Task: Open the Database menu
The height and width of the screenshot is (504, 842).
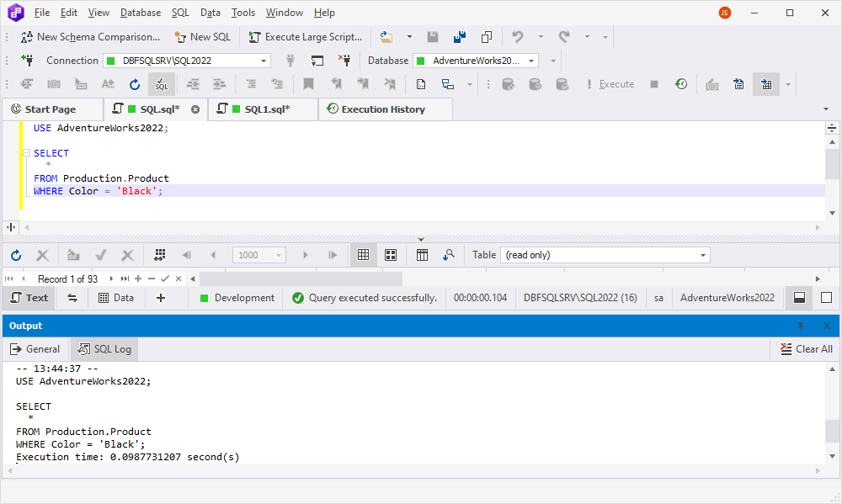Action: click(x=140, y=13)
